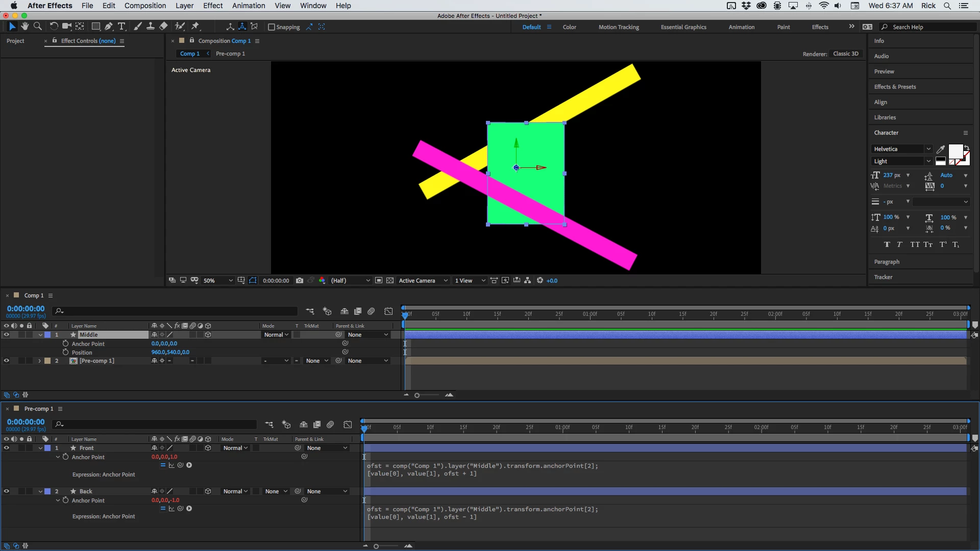Image resolution: width=980 pixels, height=551 pixels.
Task: Open Pre-comp 1 in the viewer breadcrumb
Action: 230,54
